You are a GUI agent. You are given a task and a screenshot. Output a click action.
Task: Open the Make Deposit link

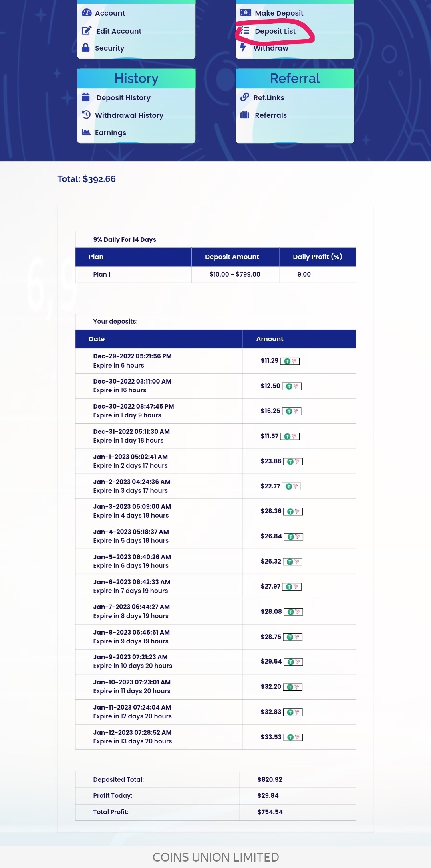click(x=279, y=13)
